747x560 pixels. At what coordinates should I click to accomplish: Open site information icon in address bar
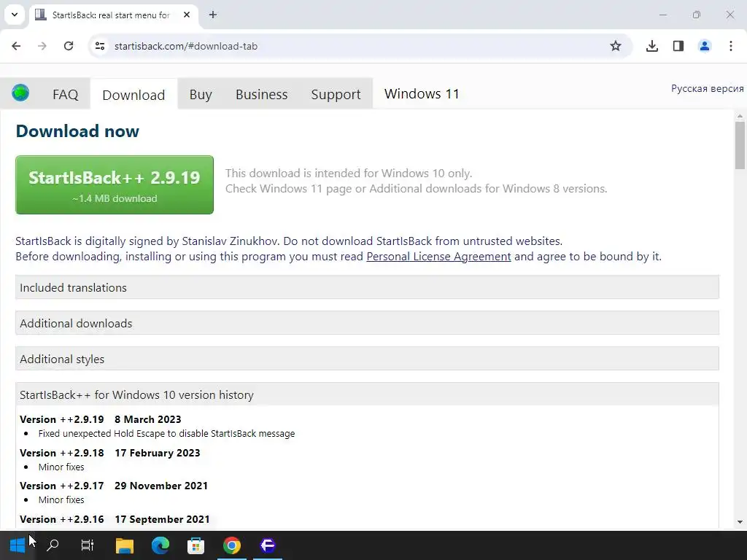pyautogui.click(x=100, y=46)
